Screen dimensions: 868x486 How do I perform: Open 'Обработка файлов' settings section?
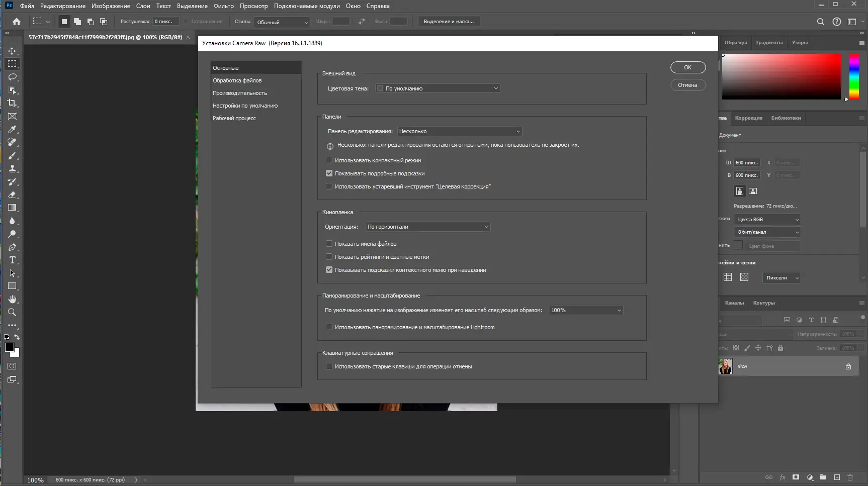[x=256, y=80]
